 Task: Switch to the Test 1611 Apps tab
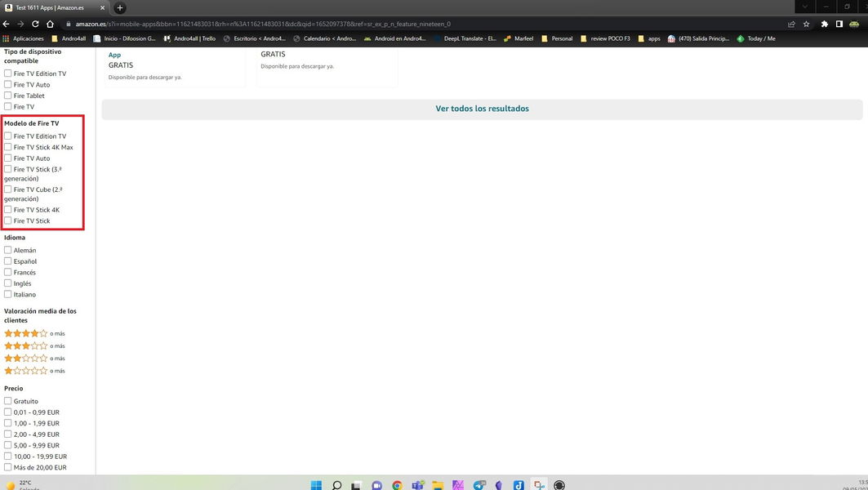(x=49, y=7)
